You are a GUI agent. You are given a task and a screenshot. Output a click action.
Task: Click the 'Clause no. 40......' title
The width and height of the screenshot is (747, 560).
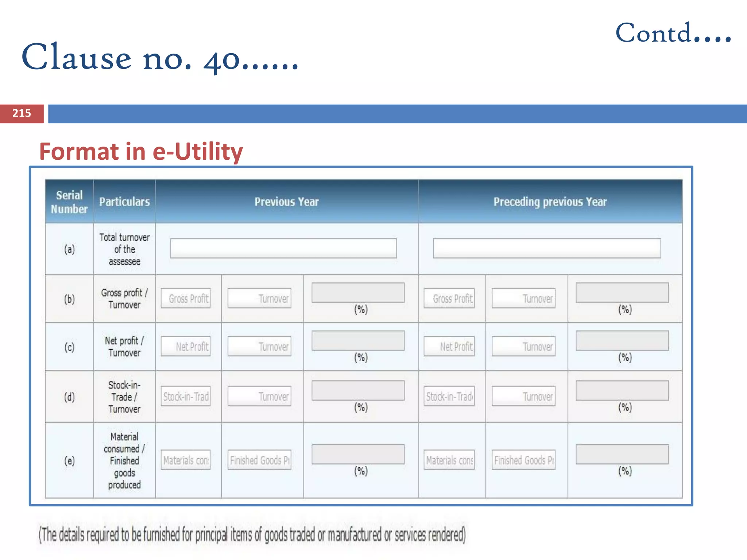pyautogui.click(x=160, y=57)
